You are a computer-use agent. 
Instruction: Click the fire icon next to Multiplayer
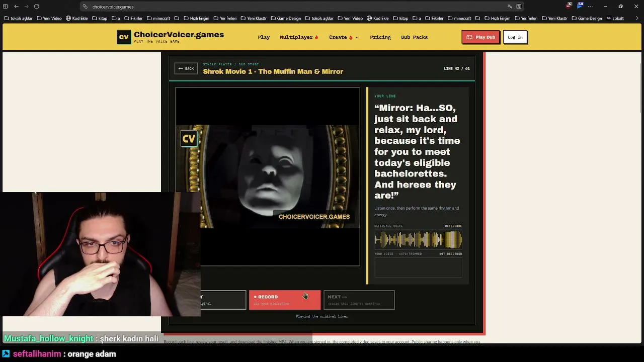pyautogui.click(x=316, y=37)
